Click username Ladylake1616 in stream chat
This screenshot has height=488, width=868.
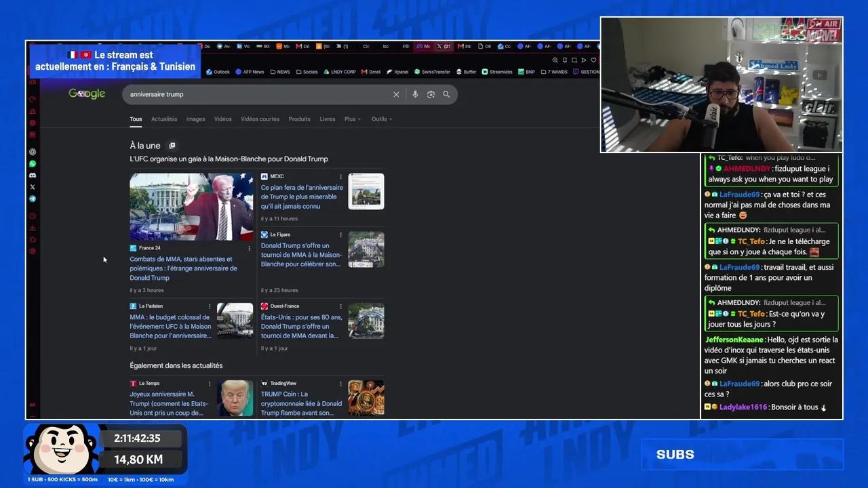744,407
